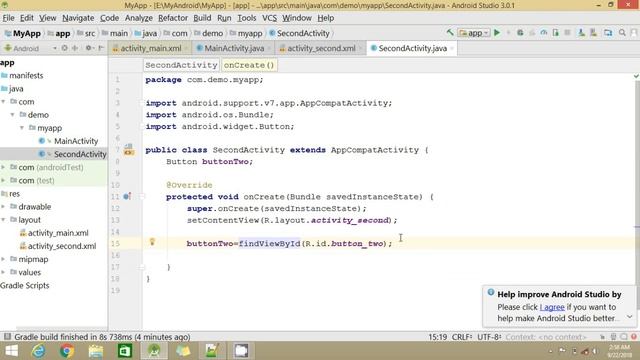Click SecondActivity breadcrumb above editor
The width and height of the screenshot is (640, 360).
coord(181,65)
